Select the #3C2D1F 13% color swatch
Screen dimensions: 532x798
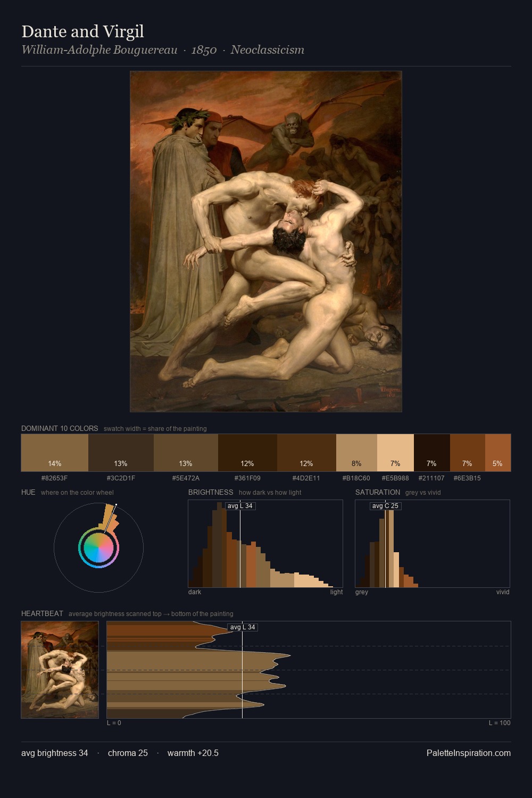[121, 453]
